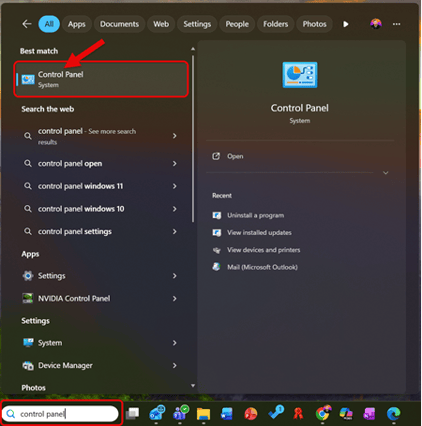Open Outlook from the taskbar
Viewport: 422px width, 426px height.
pos(157,413)
